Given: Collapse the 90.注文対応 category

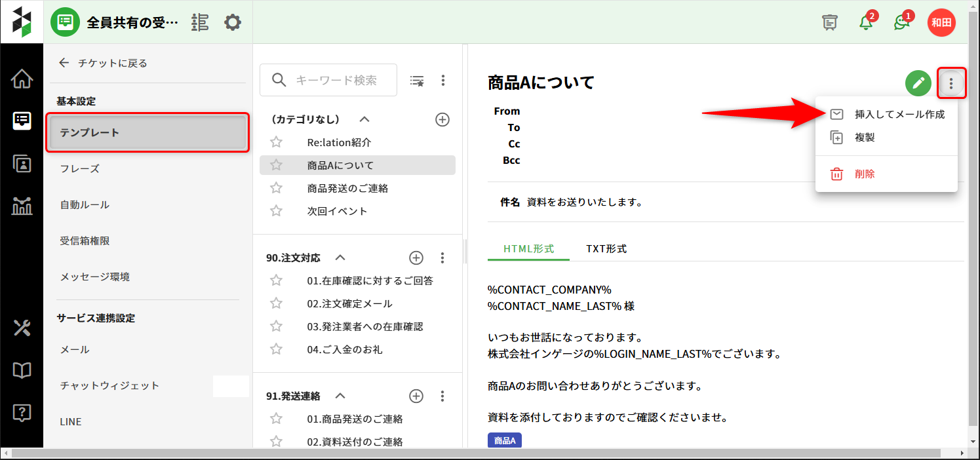Looking at the screenshot, I should (x=340, y=258).
